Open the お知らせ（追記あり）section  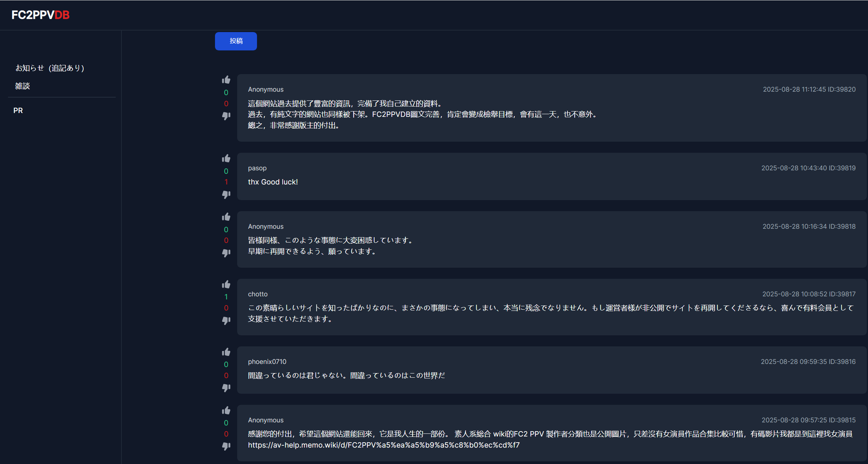[50, 68]
